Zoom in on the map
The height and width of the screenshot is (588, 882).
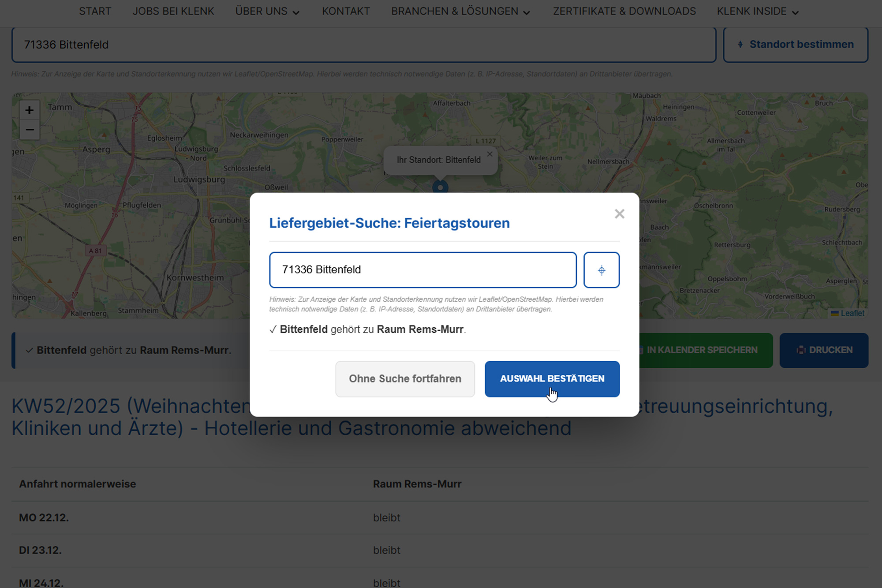pos(29,110)
